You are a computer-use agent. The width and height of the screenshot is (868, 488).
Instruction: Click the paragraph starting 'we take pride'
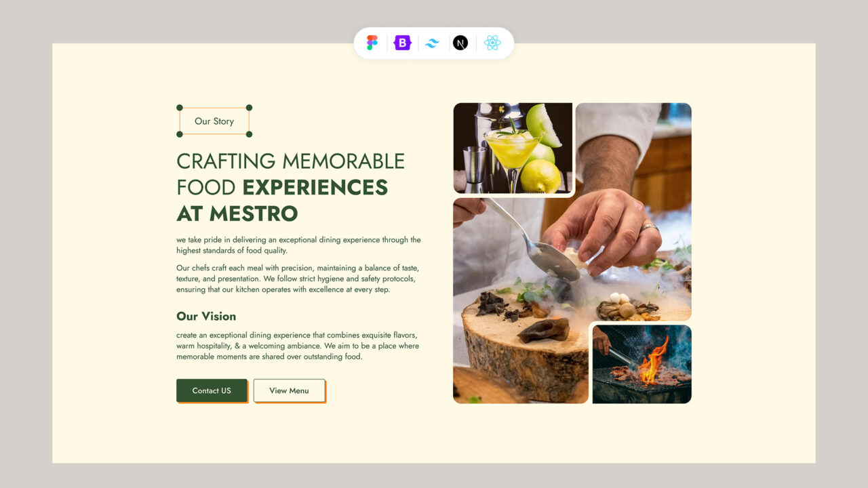click(x=298, y=245)
